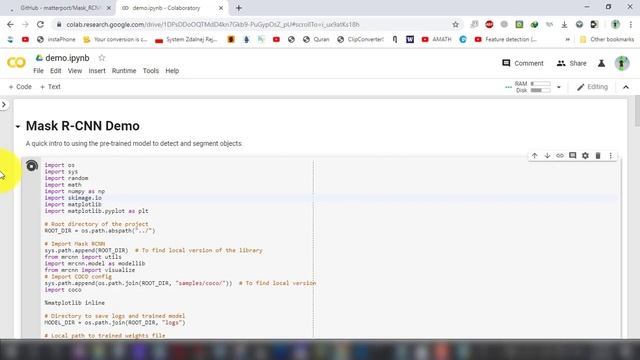The height and width of the screenshot is (360, 640).
Task: Click the page vertical scrollbar thumb
Action: click(x=637, y=111)
